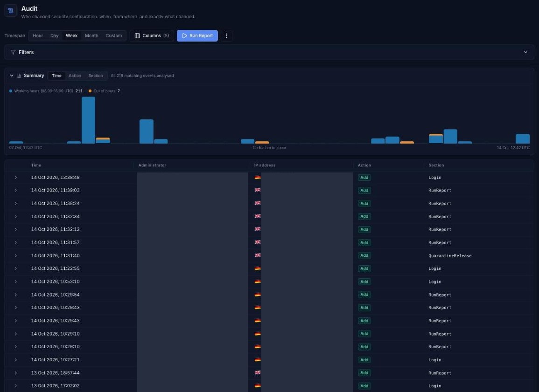Show the Summary by Time tab

point(57,76)
